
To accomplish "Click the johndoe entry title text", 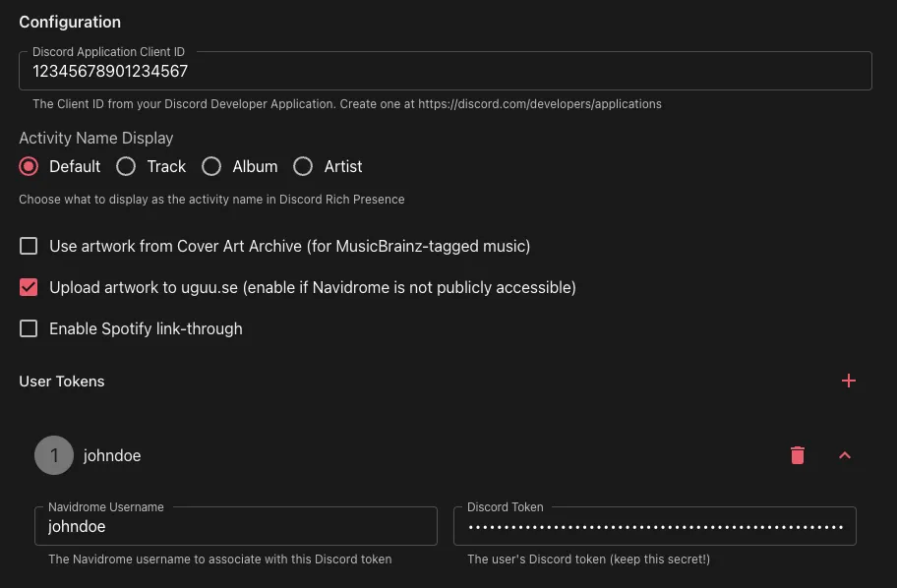I will click(112, 455).
